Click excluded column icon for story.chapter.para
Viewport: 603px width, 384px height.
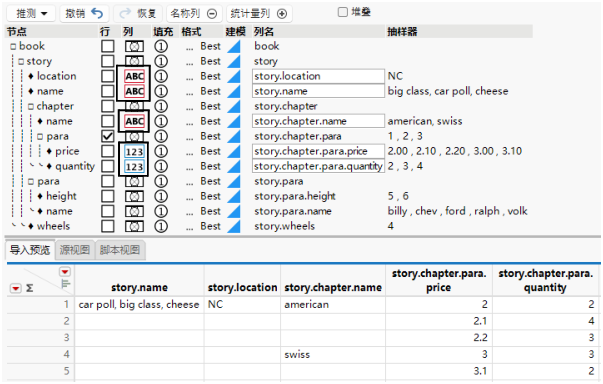pyautogui.click(x=134, y=136)
